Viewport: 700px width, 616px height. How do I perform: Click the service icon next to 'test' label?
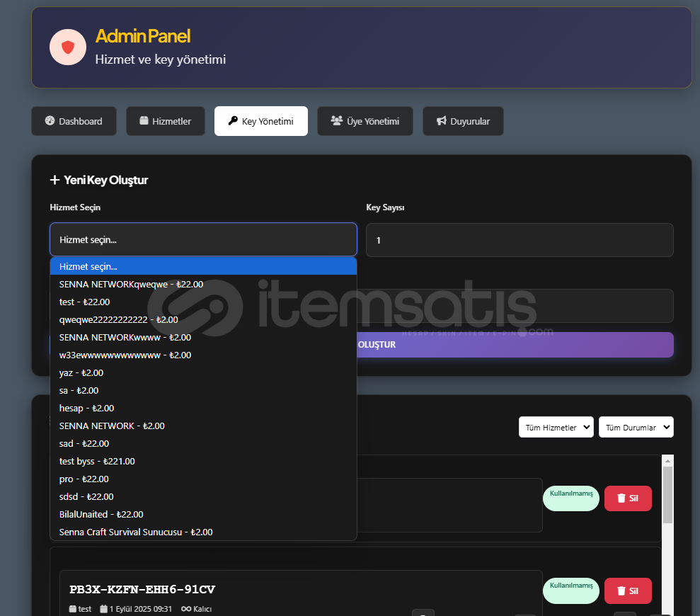coord(73,609)
